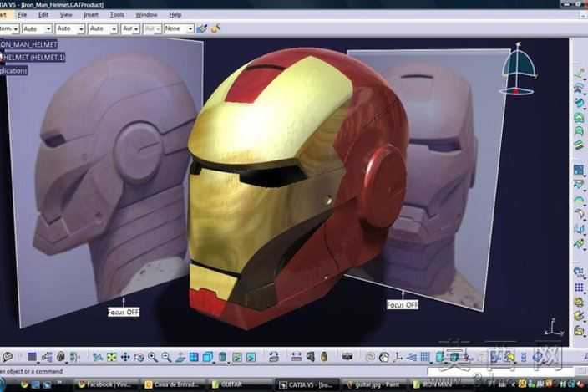
Task: Click the blue grid icon in bottom toolbar
Action: [x=425, y=357]
